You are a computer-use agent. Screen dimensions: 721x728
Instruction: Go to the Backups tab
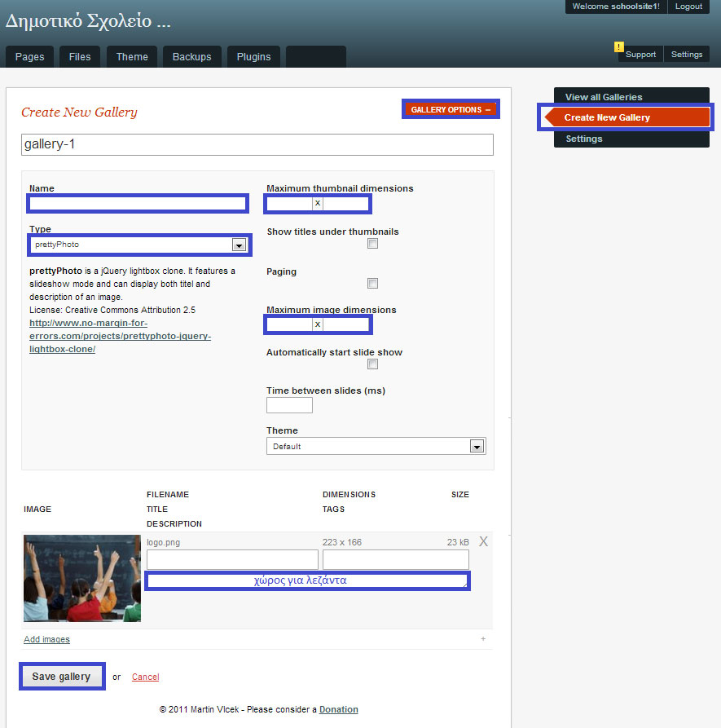point(191,57)
